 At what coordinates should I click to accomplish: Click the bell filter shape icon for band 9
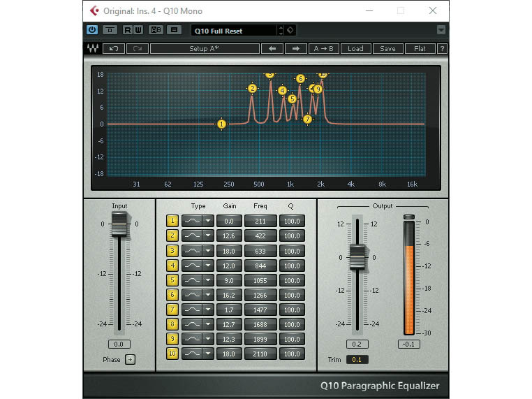pos(192,338)
